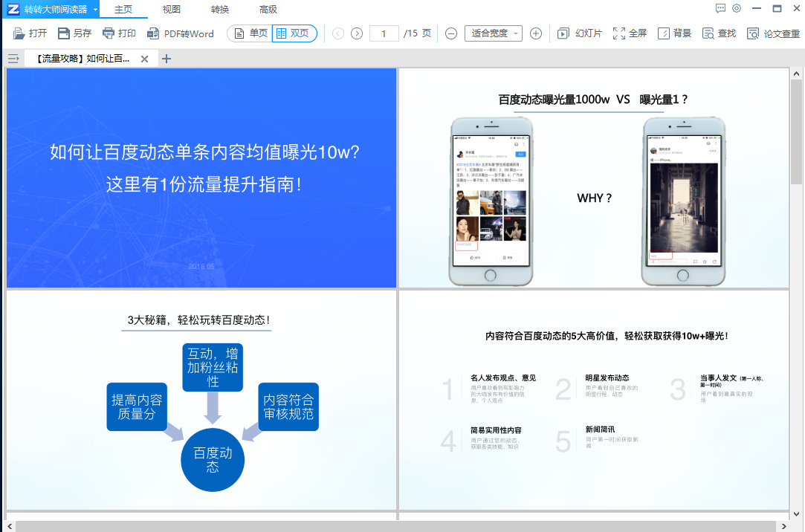Go to previous page arrow

[x=337, y=33]
